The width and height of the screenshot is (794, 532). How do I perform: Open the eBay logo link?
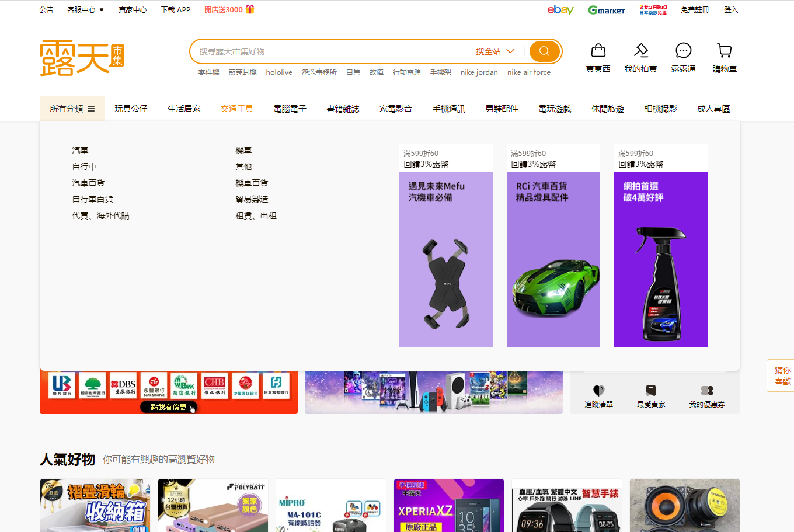coord(560,10)
